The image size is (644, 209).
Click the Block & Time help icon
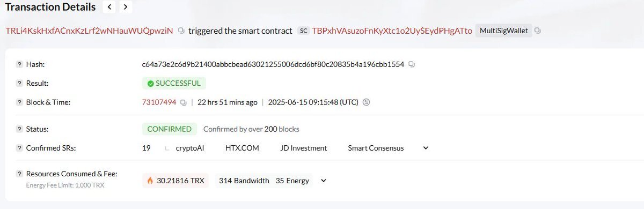pyautogui.click(x=19, y=102)
